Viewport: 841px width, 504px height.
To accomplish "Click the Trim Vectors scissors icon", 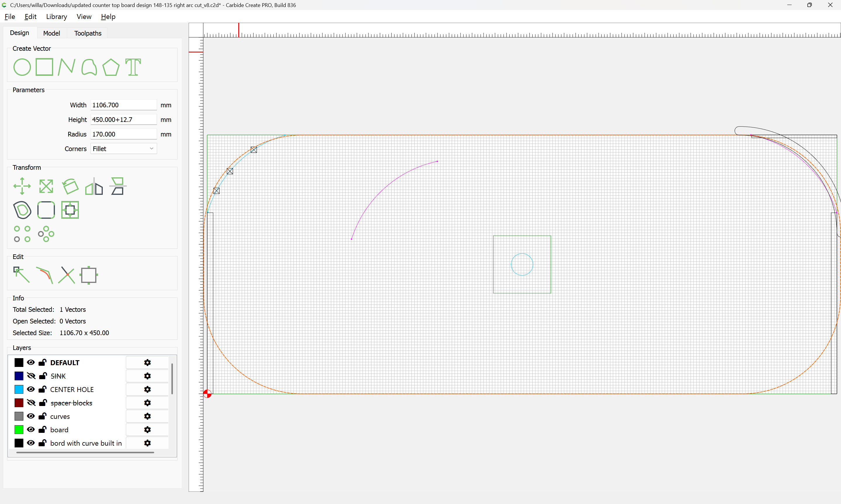I will (x=66, y=275).
